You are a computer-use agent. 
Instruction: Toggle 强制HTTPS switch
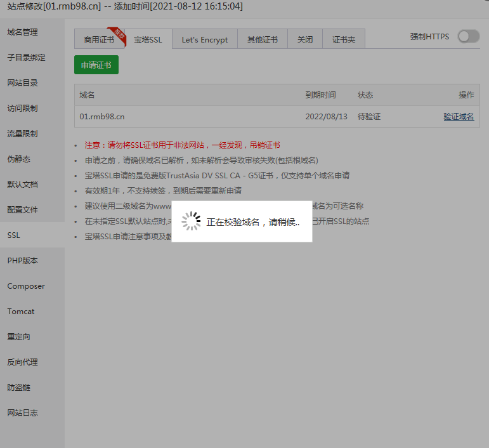(x=469, y=37)
